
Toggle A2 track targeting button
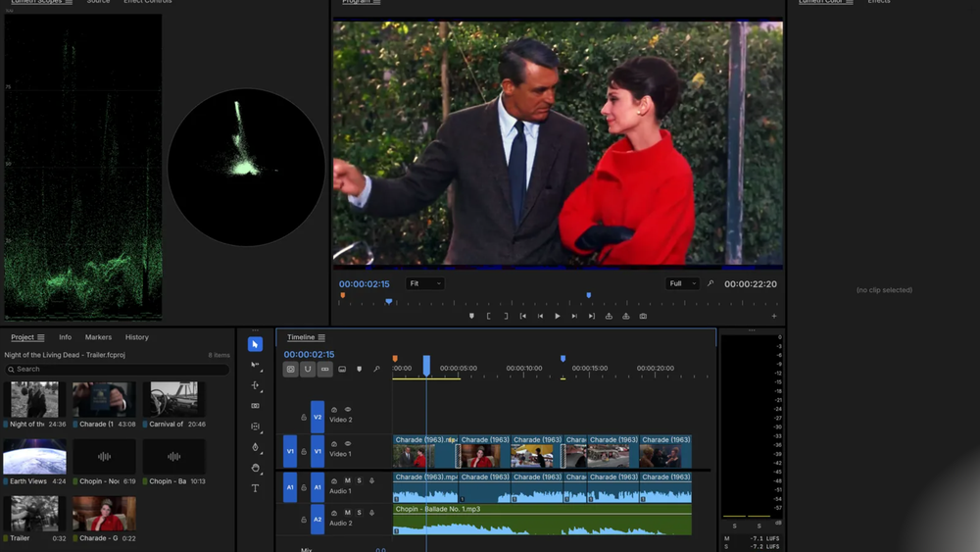coord(318,520)
